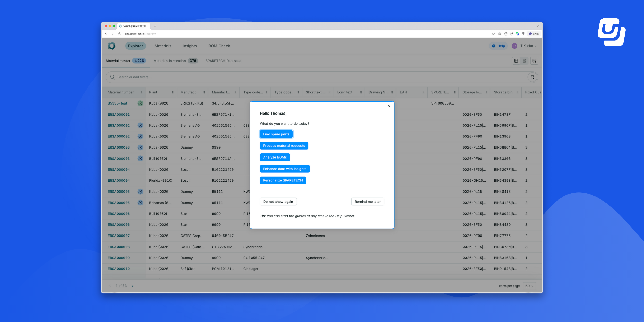This screenshot has width=644, height=322.
Task: Click the sync status icon for ERSA000003 Bali
Action: [x=140, y=159]
